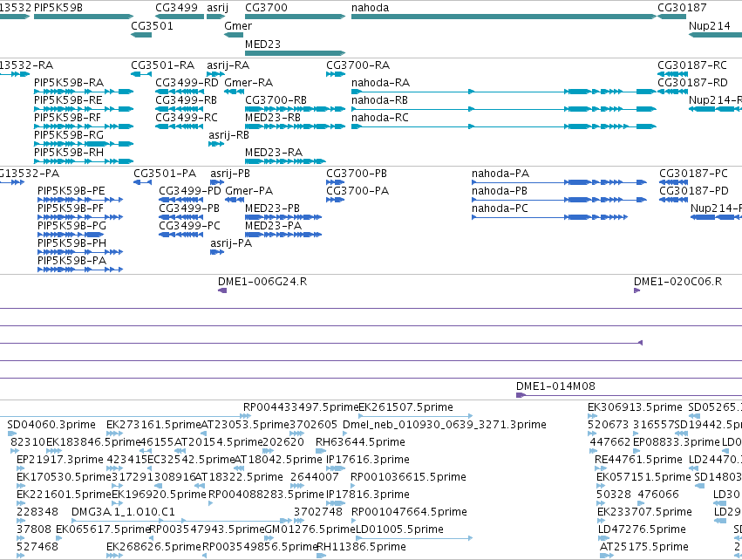Click protein label CG3499-PD
Viewport: 742px width, 560px height.
(x=190, y=191)
